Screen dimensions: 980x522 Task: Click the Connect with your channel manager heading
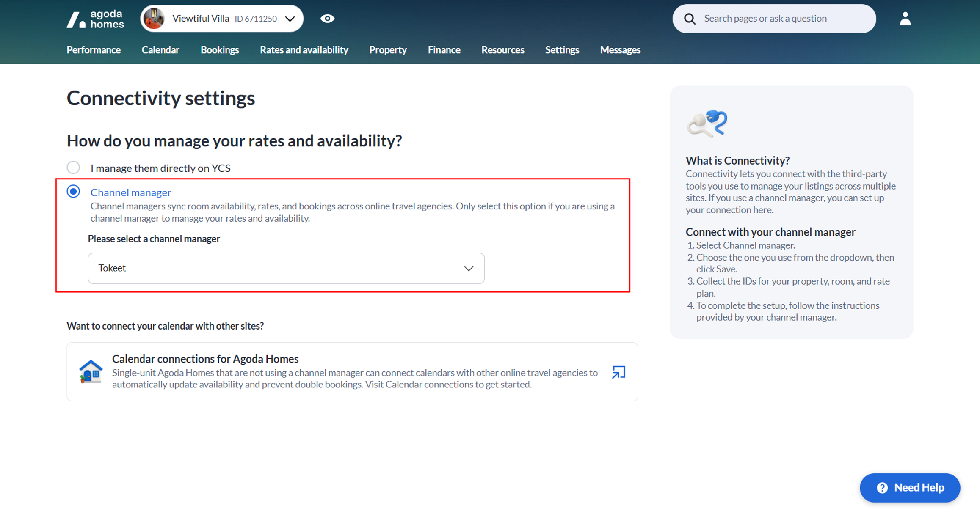(770, 232)
